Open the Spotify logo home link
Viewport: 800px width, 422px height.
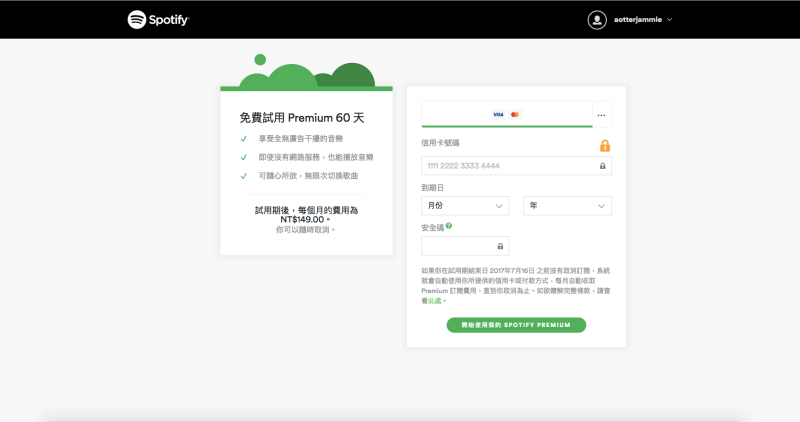pyautogui.click(x=158, y=19)
